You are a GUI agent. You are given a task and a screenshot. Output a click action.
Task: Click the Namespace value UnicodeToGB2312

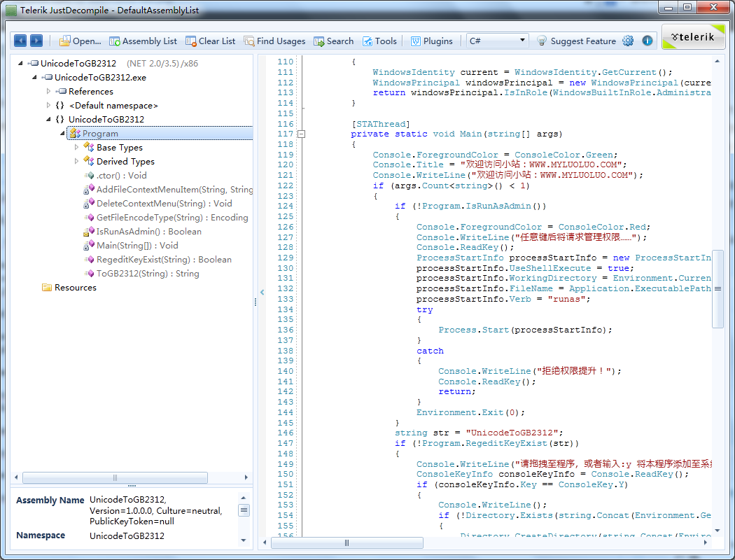point(127,535)
